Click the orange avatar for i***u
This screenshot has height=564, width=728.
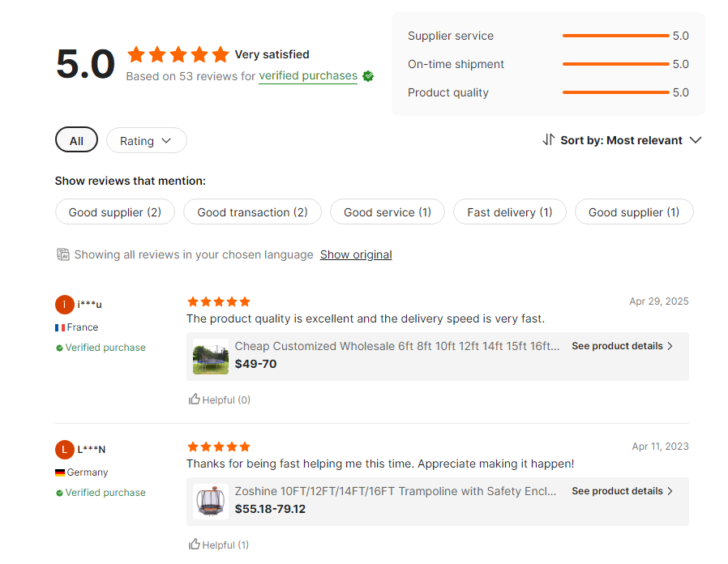[x=65, y=305]
